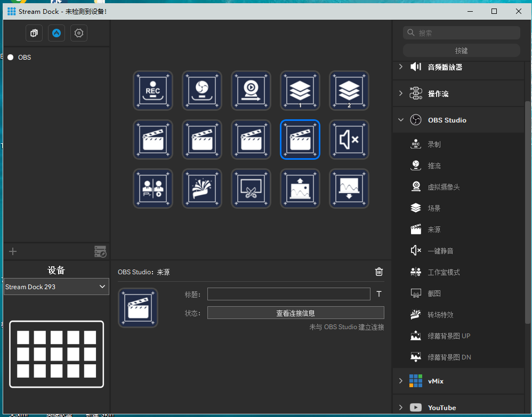This screenshot has width=532, height=417.
Task: Delete the key with trash icon
Action: tap(379, 272)
